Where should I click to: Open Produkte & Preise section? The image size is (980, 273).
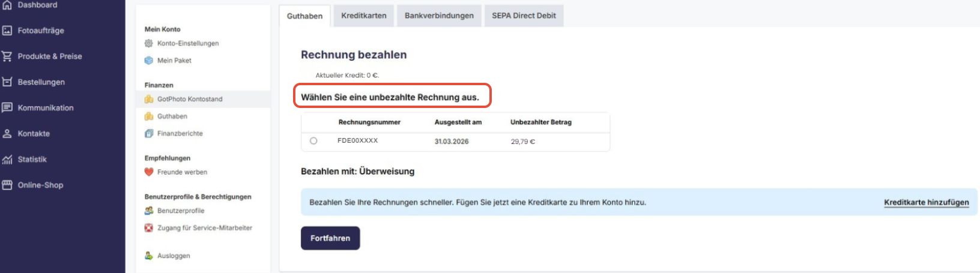[x=50, y=56]
